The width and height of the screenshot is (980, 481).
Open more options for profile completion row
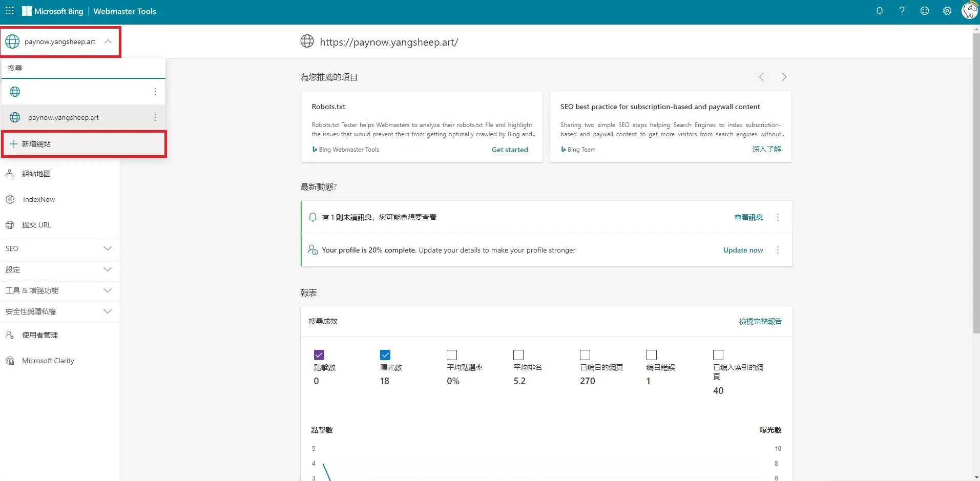(778, 250)
